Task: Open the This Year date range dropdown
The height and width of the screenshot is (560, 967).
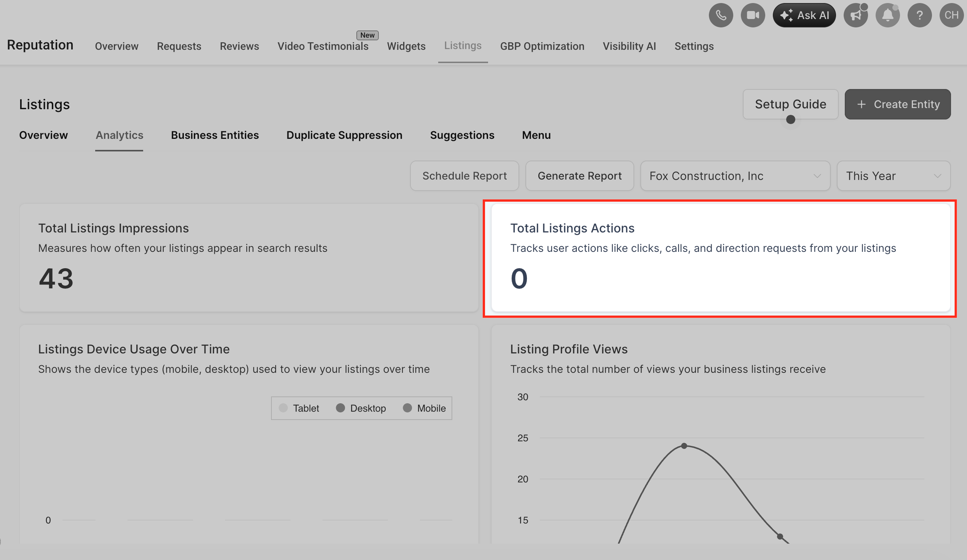Action: (x=893, y=176)
